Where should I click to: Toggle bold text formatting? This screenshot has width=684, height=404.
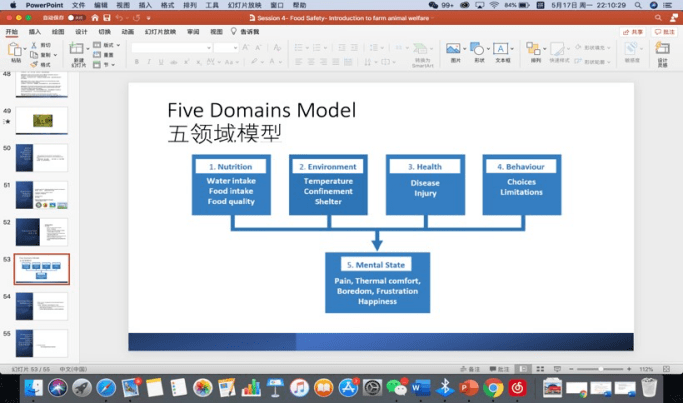(x=136, y=61)
